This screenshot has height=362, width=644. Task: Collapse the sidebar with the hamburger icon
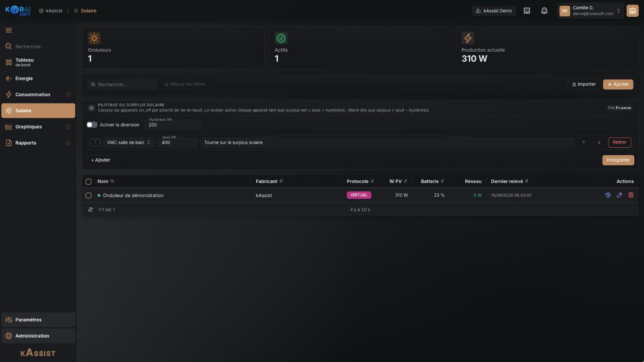coord(8,30)
